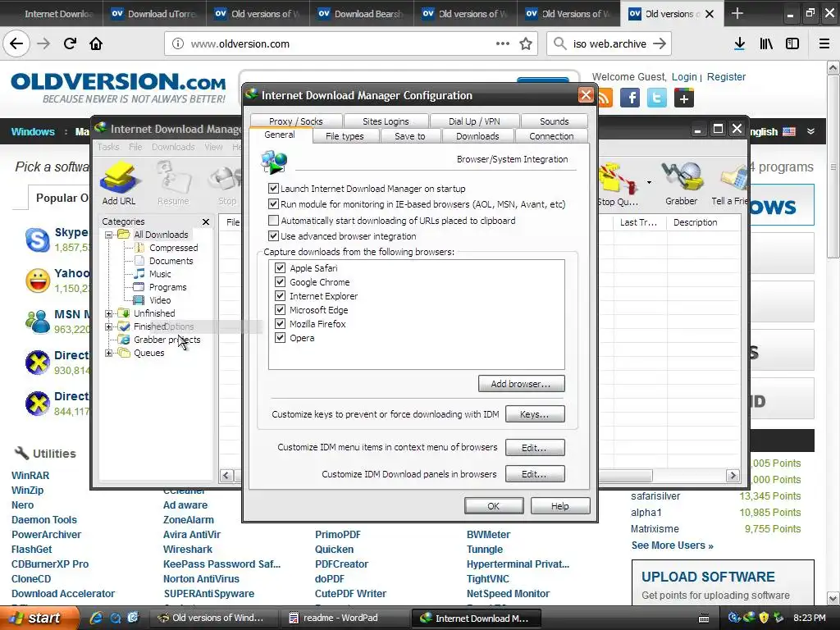Click the IDM list right scroll arrow
Image resolution: width=840 pixels, height=630 pixels.
coord(733,475)
